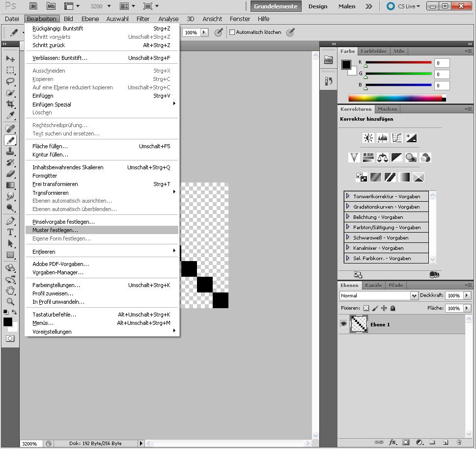Select the Type tool
The height and width of the screenshot is (449, 476).
pyautogui.click(x=10, y=232)
